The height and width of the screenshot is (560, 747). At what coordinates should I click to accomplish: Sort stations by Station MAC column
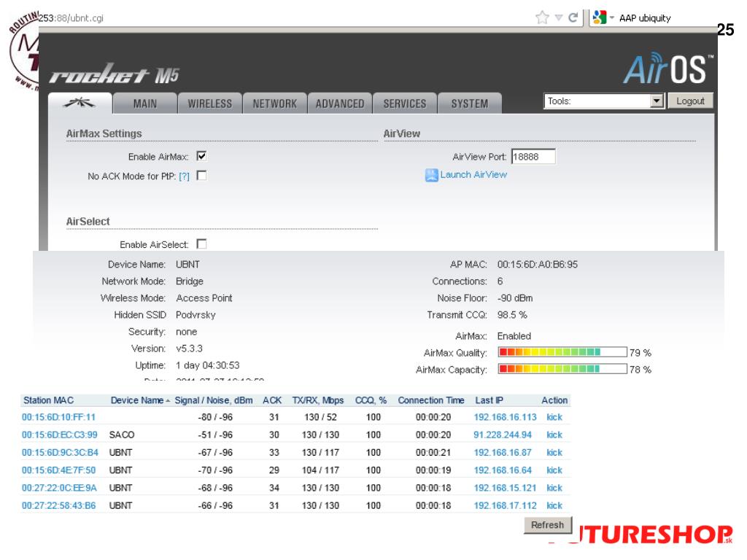point(49,400)
